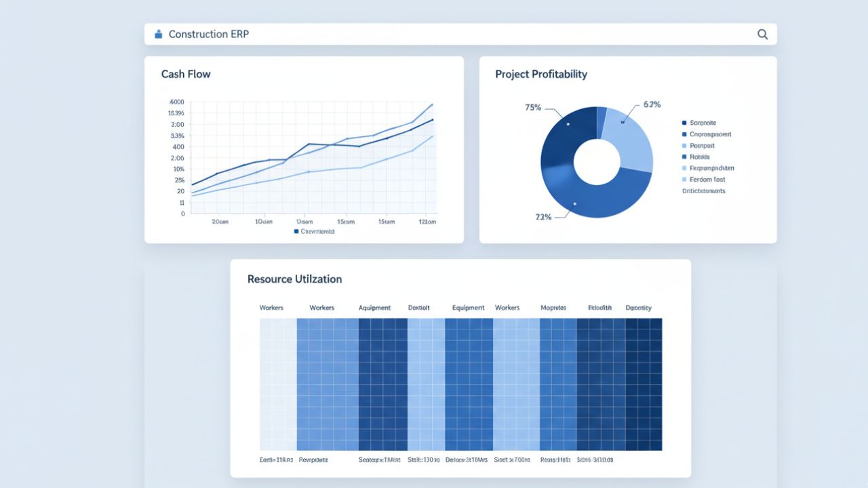
Task: Expand the Resource Utilization panel
Action: pos(294,279)
